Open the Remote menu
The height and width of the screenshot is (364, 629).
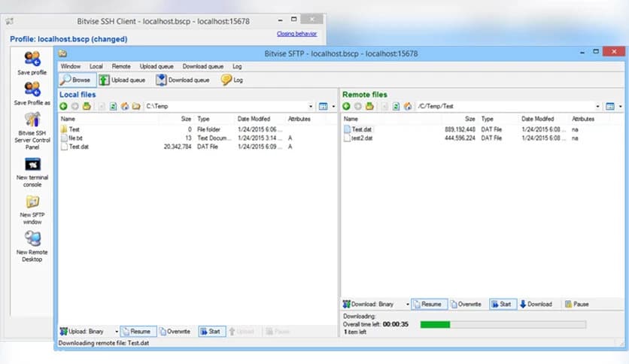tap(121, 66)
